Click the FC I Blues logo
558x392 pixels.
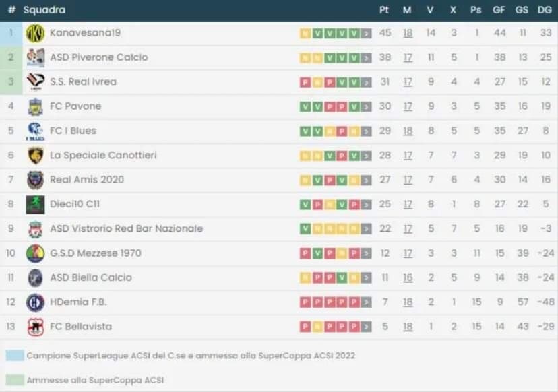35,131
